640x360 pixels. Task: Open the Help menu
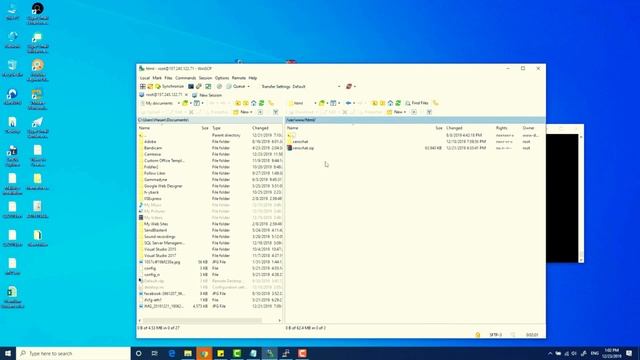click(x=253, y=78)
